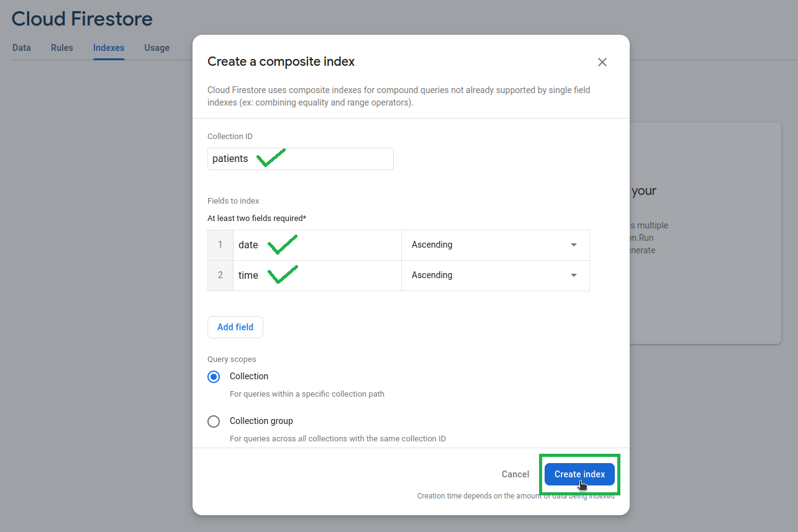Click the time field path input
The width and height of the screenshot is (798, 532).
click(317, 276)
